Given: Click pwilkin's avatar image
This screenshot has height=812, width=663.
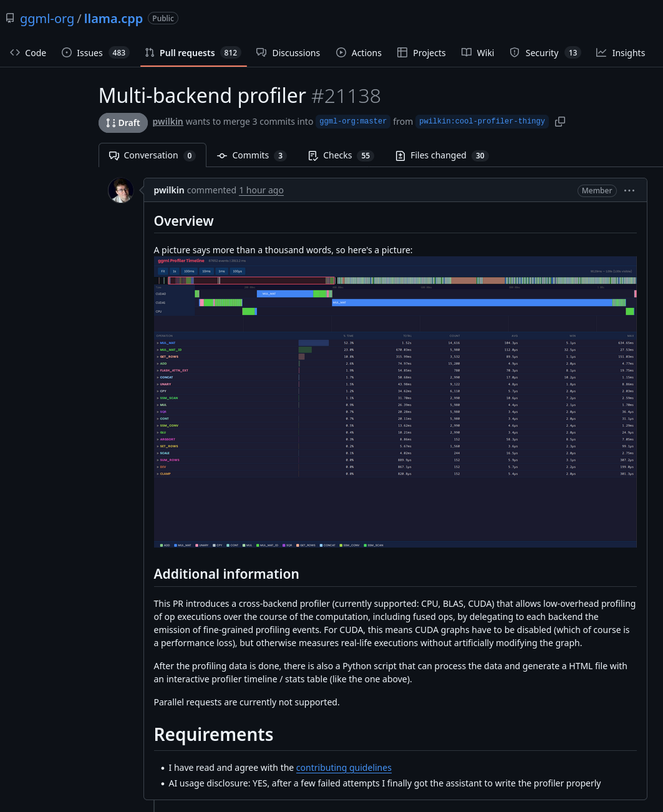Looking at the screenshot, I should (121, 190).
